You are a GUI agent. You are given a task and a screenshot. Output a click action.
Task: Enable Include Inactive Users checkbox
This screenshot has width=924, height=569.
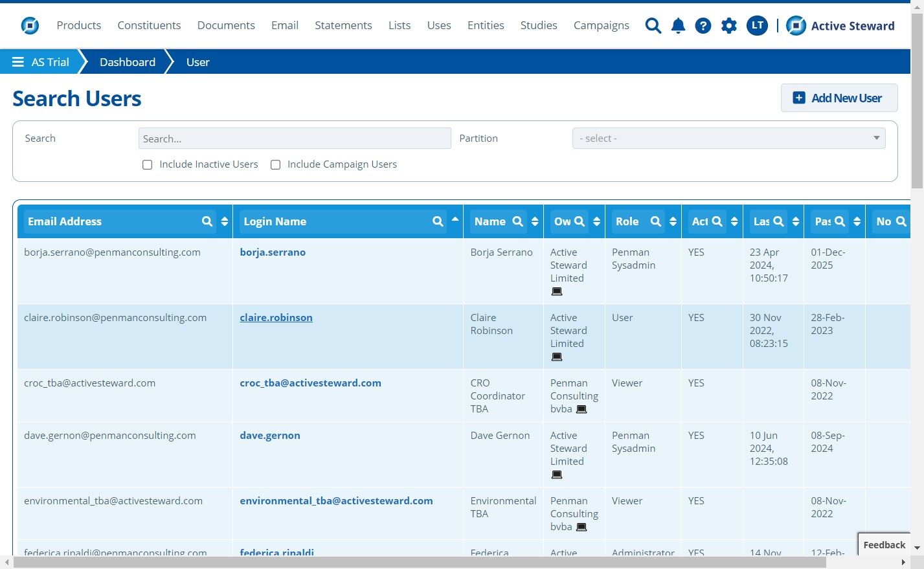(148, 165)
